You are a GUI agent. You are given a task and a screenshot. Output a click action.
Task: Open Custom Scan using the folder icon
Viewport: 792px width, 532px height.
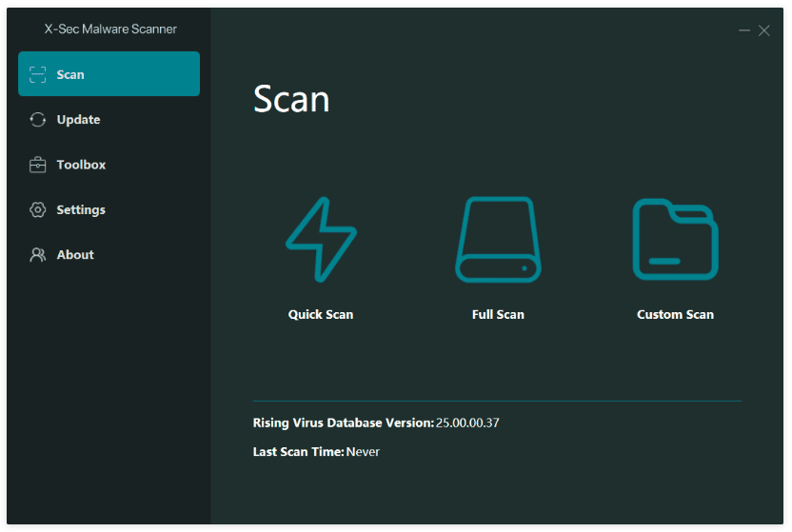point(675,239)
